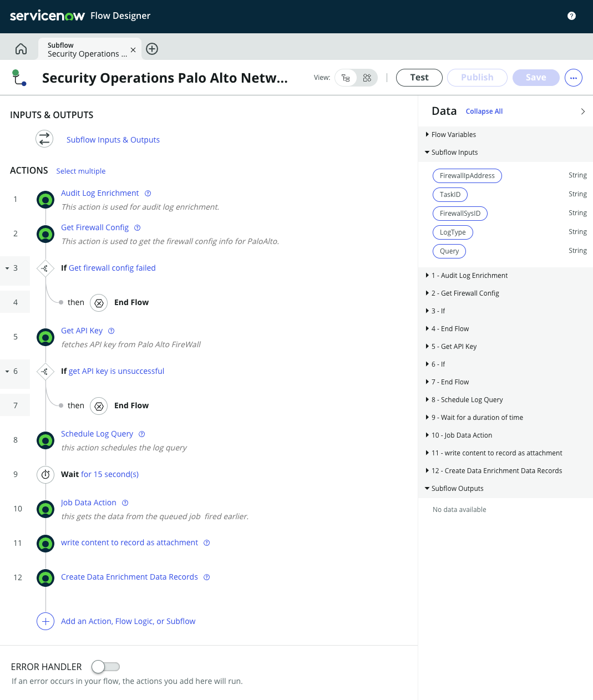Image resolution: width=593 pixels, height=700 pixels.
Task: Open the get API key is unsuccessful condition
Action: (116, 371)
